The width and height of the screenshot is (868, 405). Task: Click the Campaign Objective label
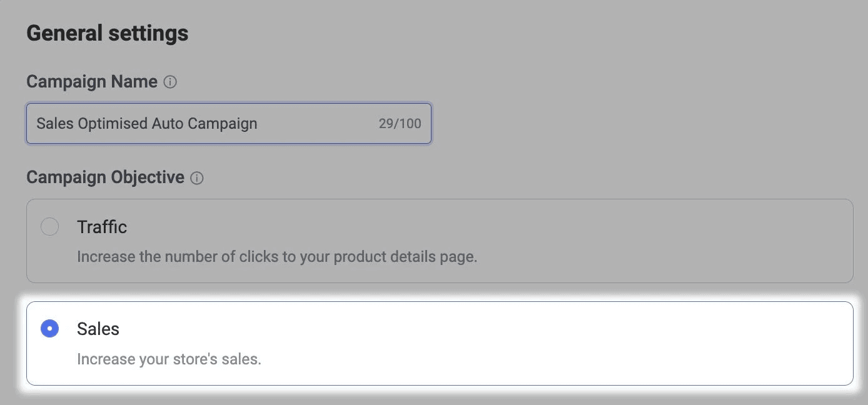[105, 177]
